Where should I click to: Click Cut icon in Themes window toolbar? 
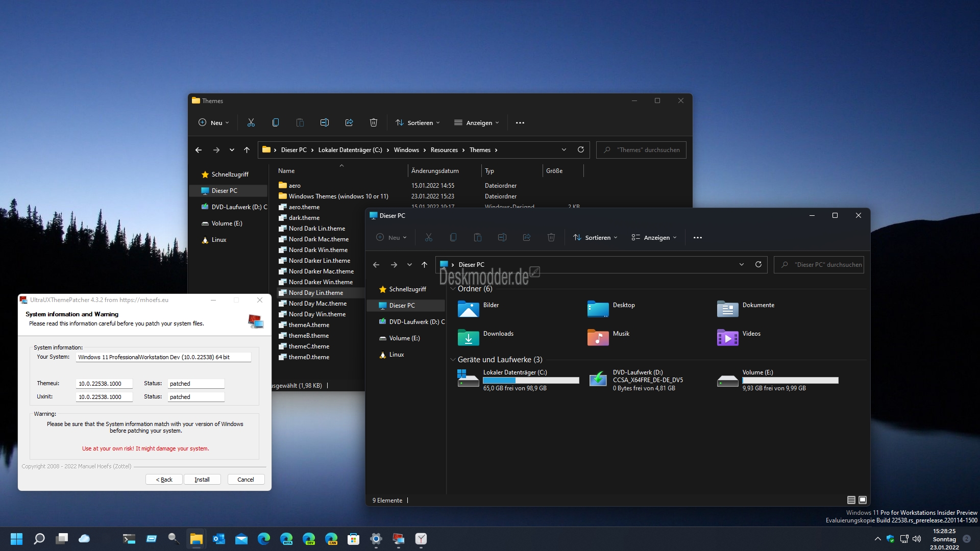point(251,122)
